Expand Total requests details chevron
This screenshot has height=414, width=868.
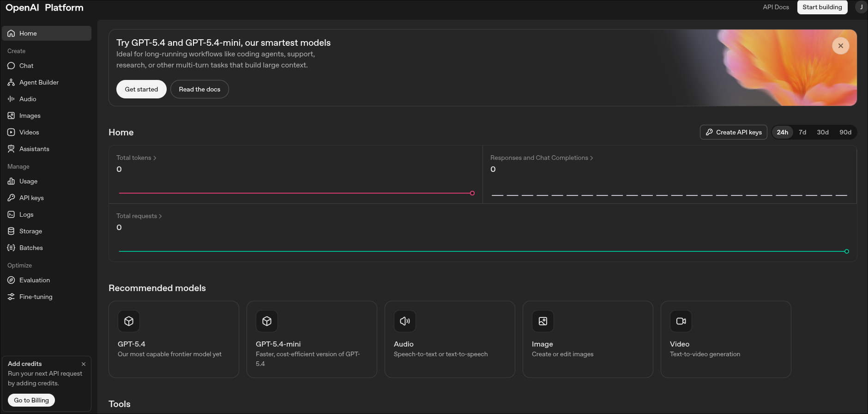pyautogui.click(x=160, y=216)
